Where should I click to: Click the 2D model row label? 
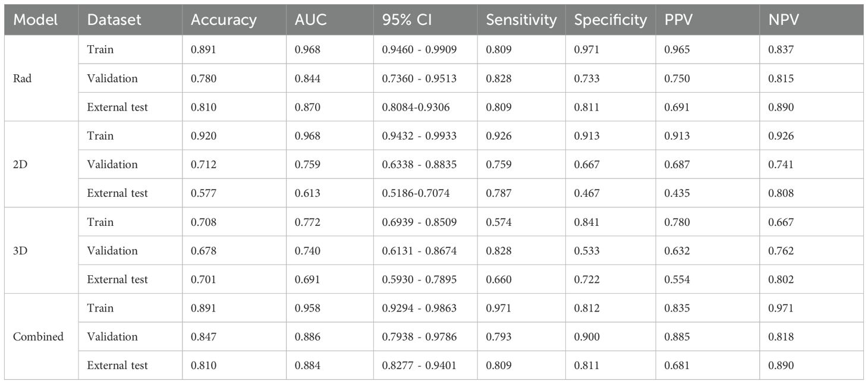point(20,165)
